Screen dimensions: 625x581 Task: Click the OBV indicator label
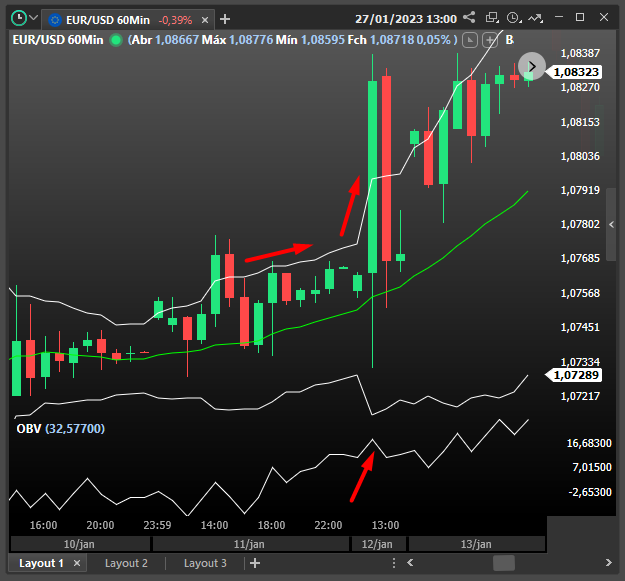click(x=60, y=428)
